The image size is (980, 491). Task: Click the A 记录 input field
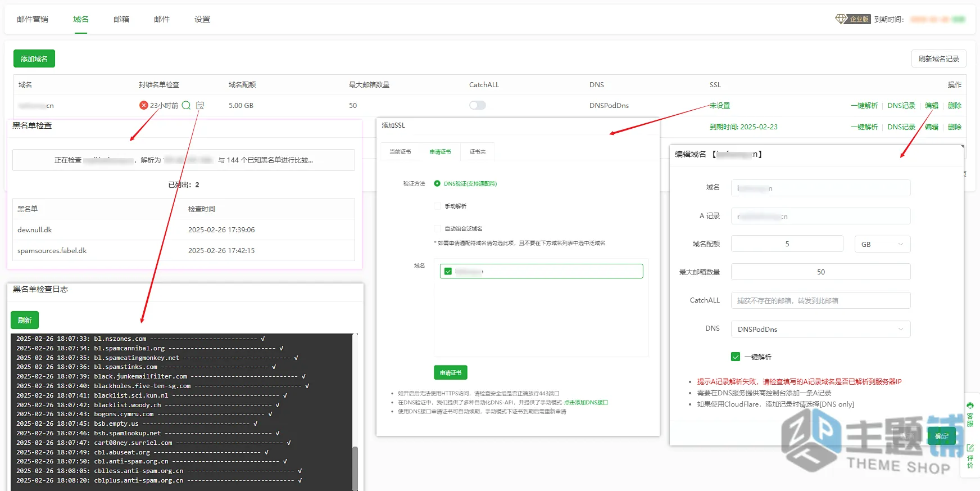pyautogui.click(x=820, y=216)
